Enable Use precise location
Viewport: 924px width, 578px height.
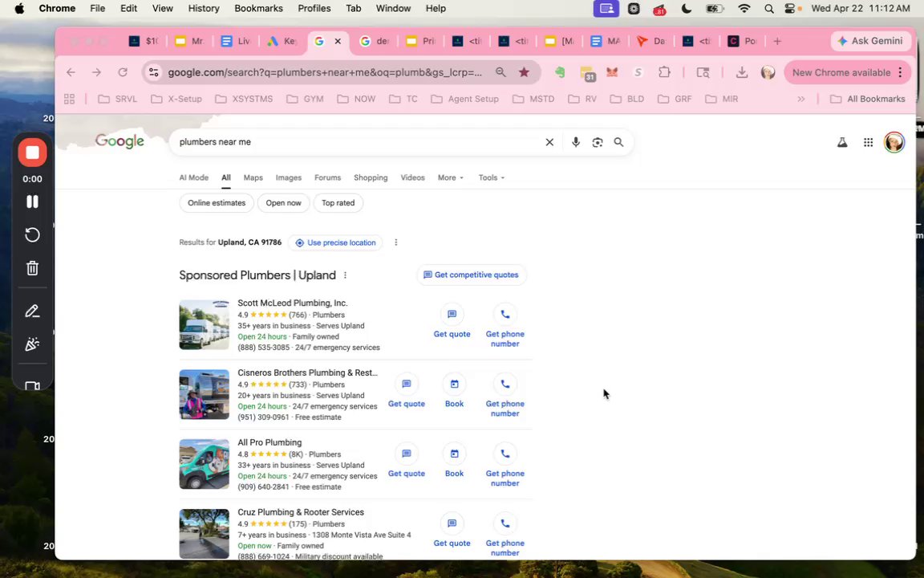335,243
